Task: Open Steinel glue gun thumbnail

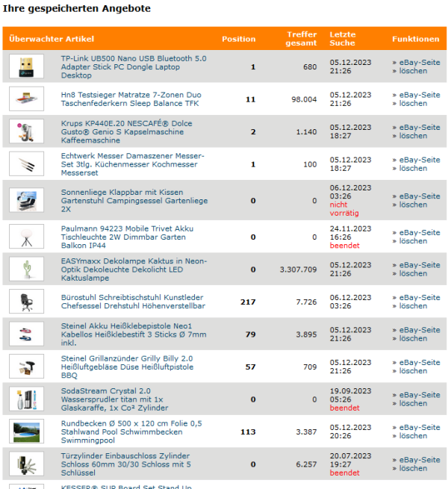Action: click(27, 334)
